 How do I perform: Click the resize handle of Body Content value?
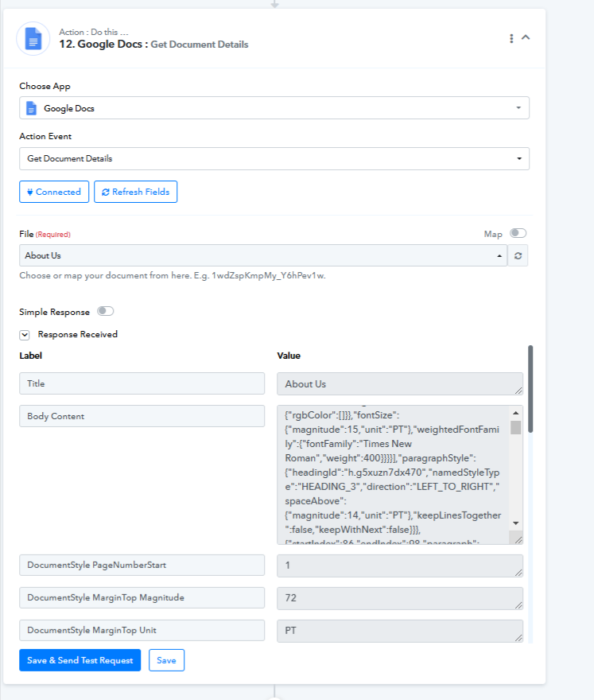(518, 540)
